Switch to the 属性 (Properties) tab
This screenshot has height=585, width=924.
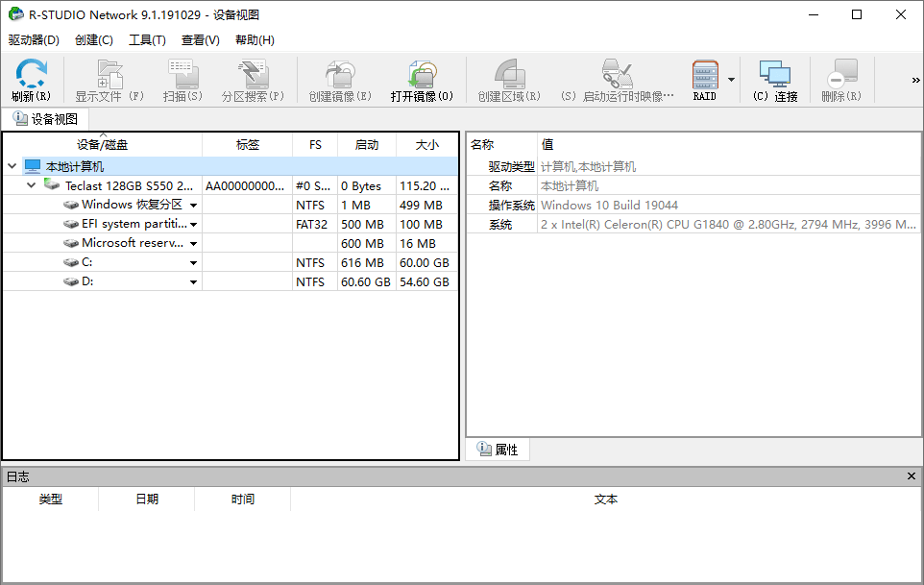499,449
